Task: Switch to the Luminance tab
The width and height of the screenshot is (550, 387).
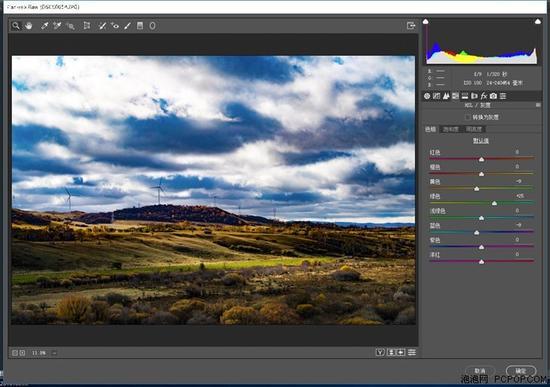Action: [x=474, y=129]
